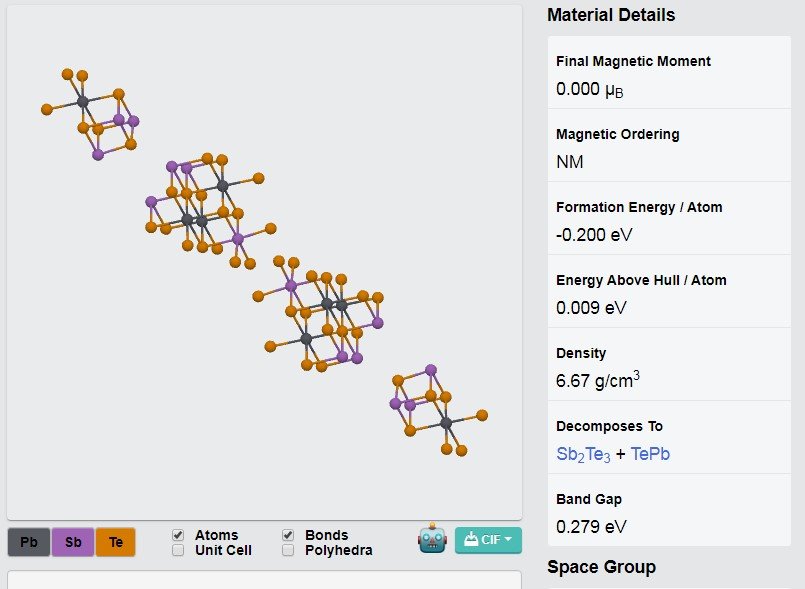Uncheck the Bonds checkbox
The width and height of the screenshot is (805, 589).
click(288, 535)
